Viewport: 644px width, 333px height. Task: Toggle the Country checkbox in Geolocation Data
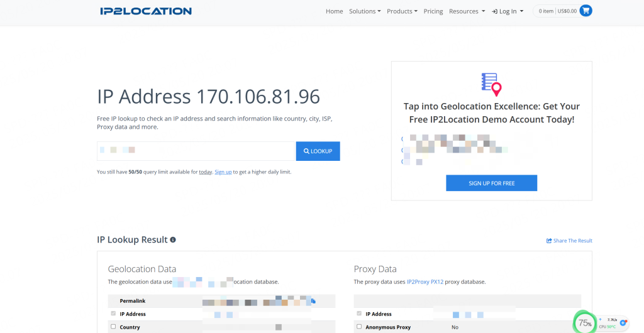coord(113,327)
